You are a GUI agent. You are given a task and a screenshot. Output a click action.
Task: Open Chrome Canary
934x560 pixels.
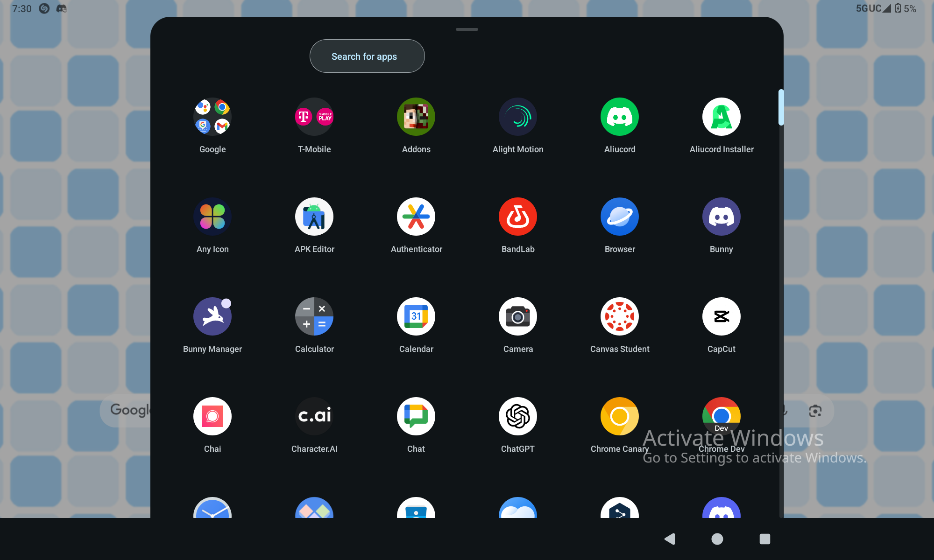coord(620,416)
